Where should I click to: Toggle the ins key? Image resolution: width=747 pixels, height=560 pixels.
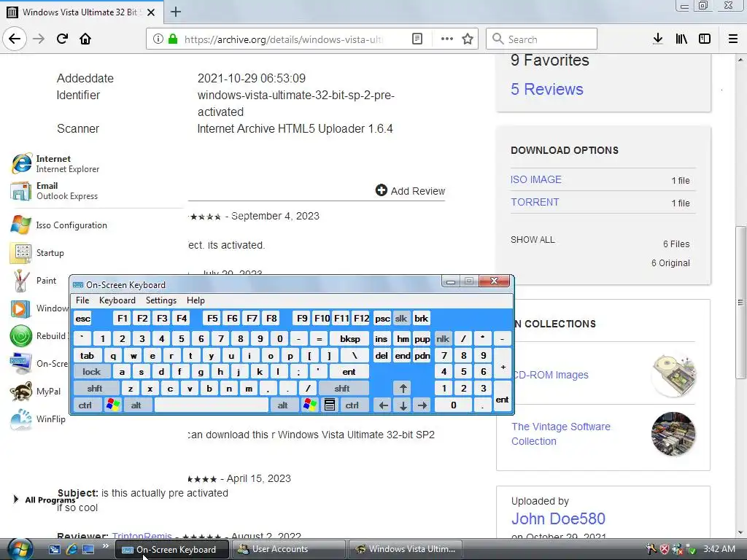381,339
